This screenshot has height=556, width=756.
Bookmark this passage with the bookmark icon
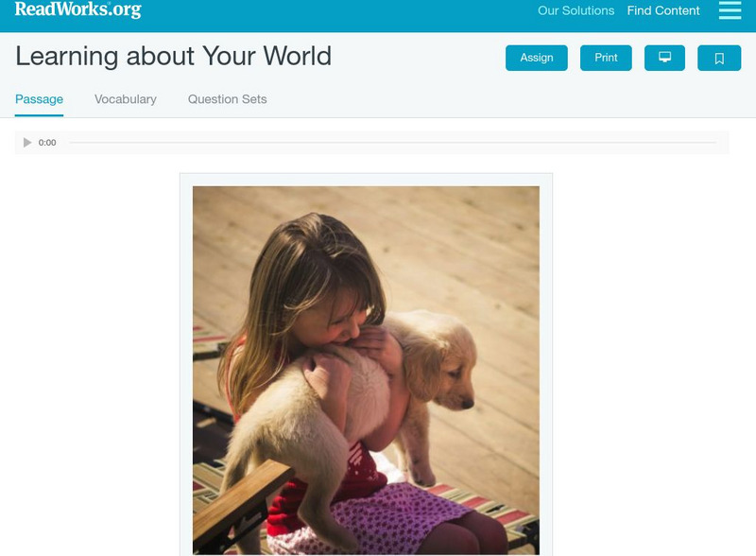point(719,58)
